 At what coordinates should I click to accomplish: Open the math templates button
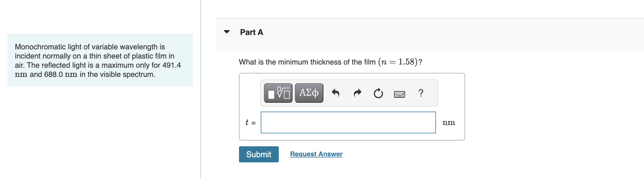tap(278, 93)
